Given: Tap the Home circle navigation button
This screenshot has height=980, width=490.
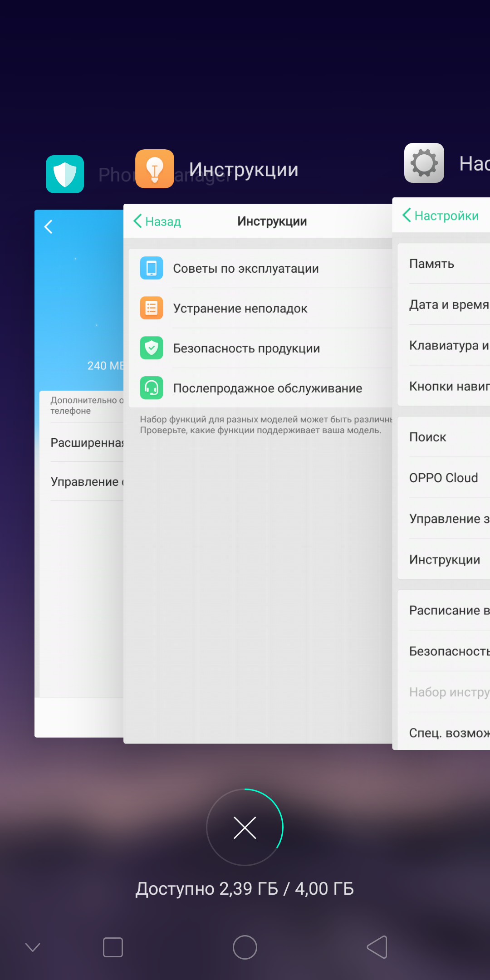Looking at the screenshot, I should 245,947.
